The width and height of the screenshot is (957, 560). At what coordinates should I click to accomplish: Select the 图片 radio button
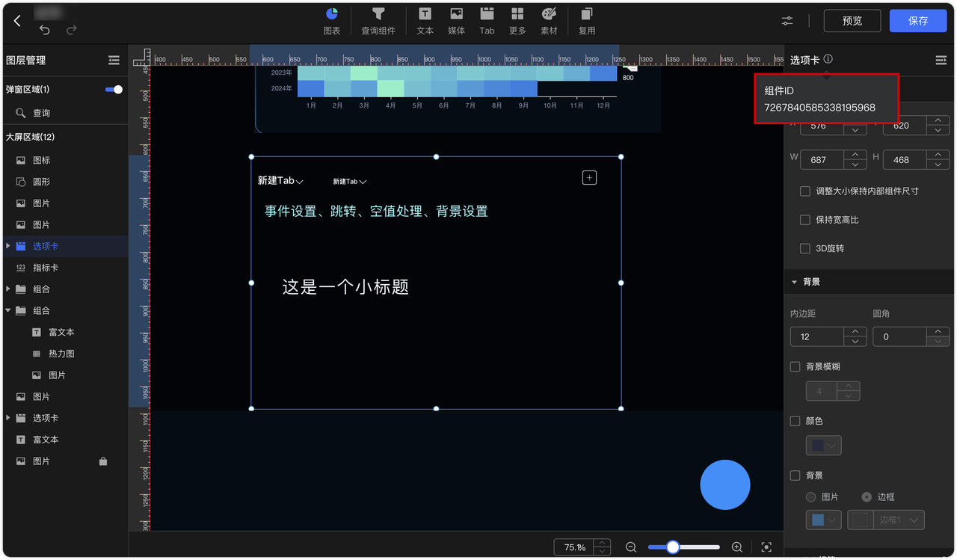(810, 497)
